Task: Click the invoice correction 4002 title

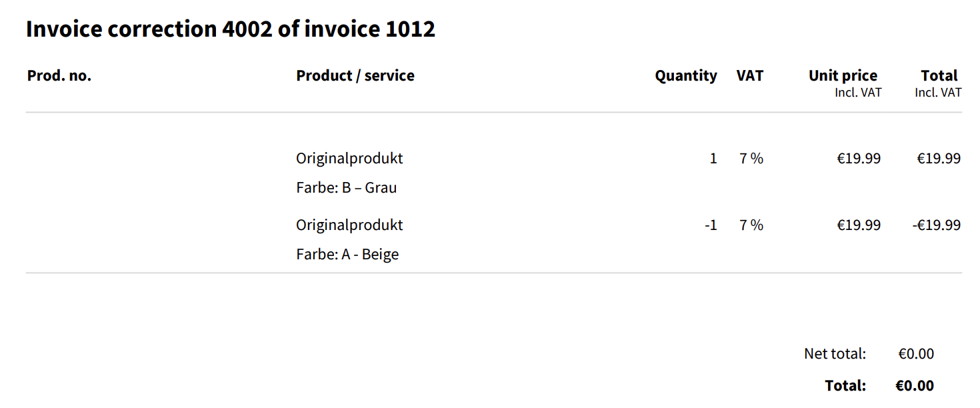Action: (230, 29)
